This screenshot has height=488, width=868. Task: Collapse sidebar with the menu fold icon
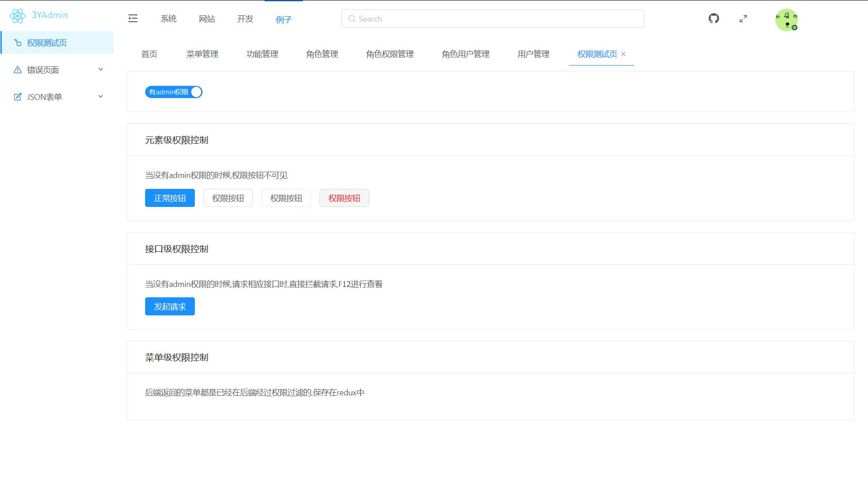tap(133, 19)
